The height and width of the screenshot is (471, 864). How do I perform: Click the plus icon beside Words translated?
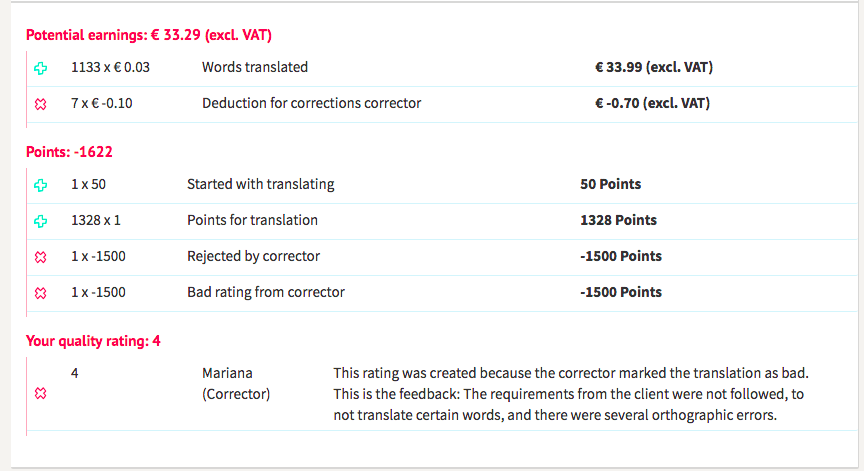click(x=41, y=68)
